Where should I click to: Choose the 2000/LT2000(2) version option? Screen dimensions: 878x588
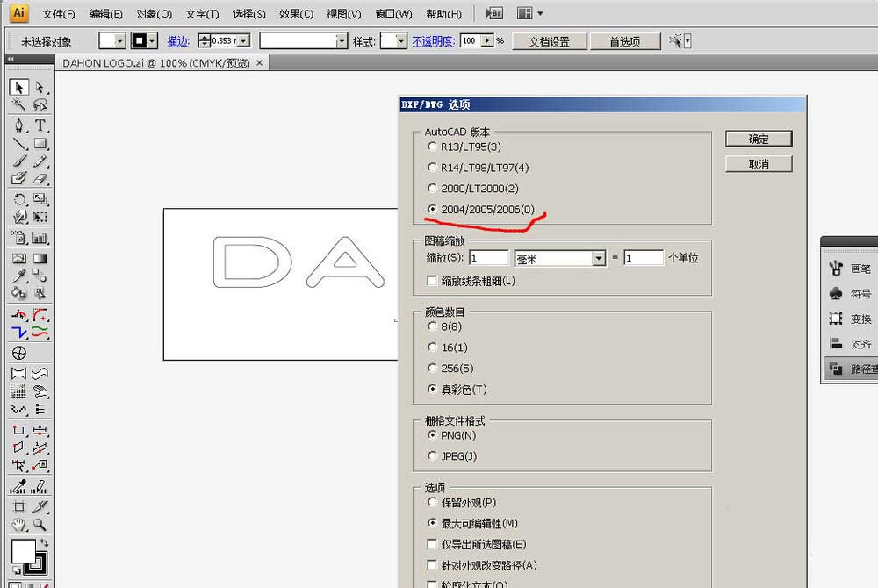click(432, 188)
